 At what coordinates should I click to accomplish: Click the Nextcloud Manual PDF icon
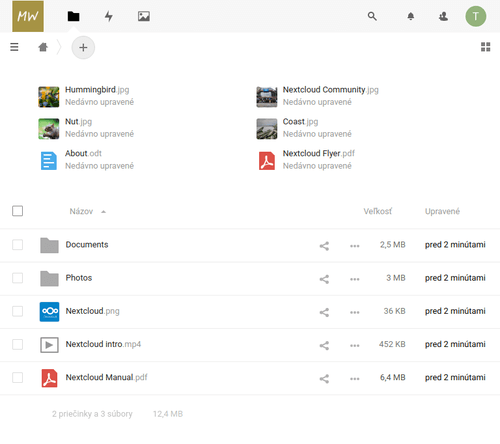(49, 378)
